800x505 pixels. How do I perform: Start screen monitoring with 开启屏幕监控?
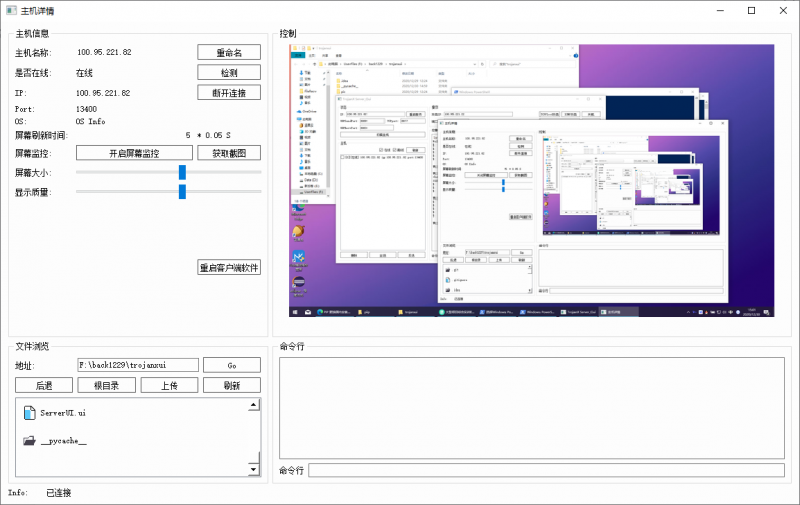133,153
